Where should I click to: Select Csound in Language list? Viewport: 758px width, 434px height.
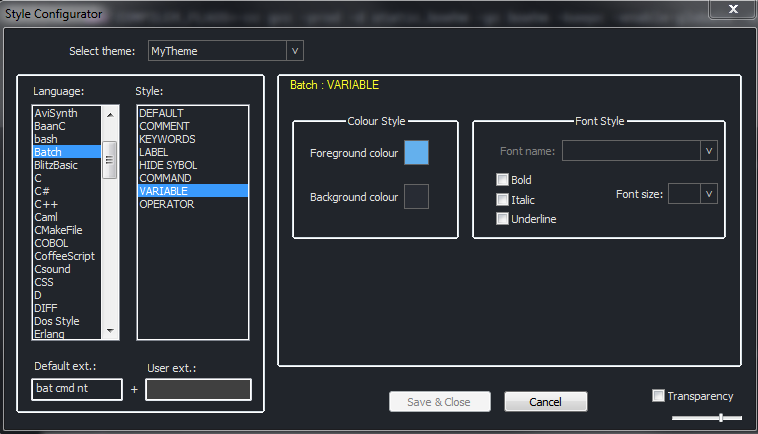67,269
